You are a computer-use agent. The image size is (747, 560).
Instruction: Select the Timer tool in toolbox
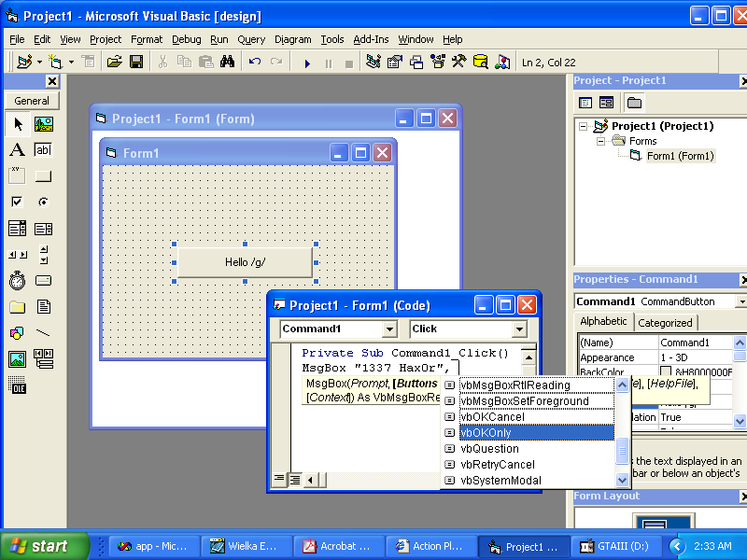(18, 281)
